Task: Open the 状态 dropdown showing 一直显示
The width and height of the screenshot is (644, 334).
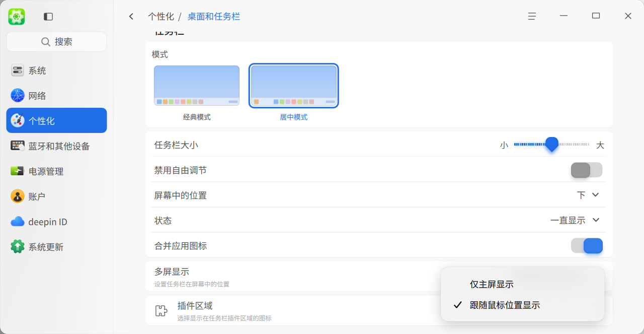Action: pos(575,220)
